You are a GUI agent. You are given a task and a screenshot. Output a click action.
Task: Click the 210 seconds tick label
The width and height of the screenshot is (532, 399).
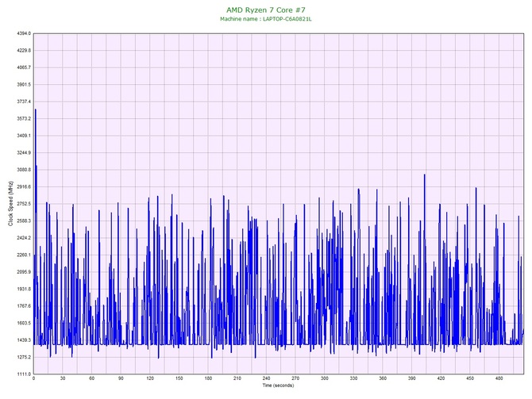pos(237,378)
